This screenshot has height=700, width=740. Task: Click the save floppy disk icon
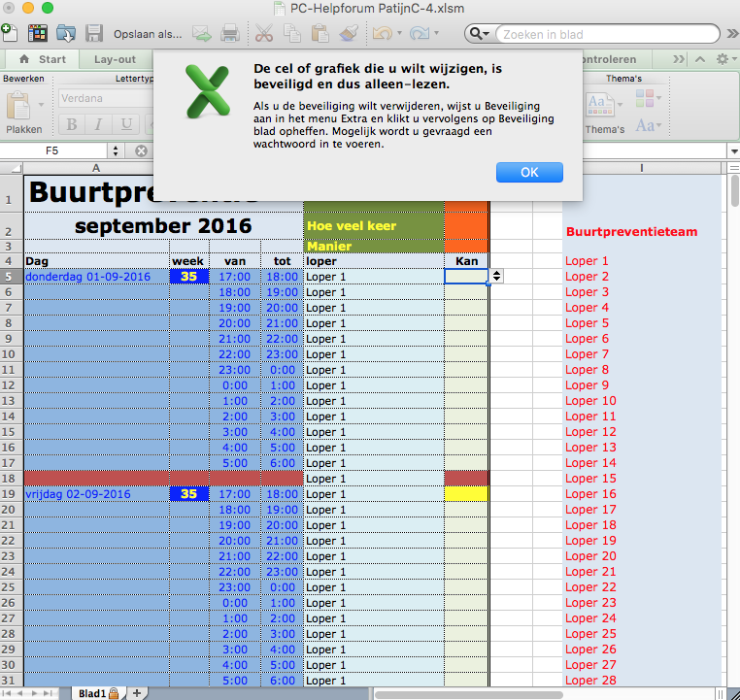(x=94, y=33)
